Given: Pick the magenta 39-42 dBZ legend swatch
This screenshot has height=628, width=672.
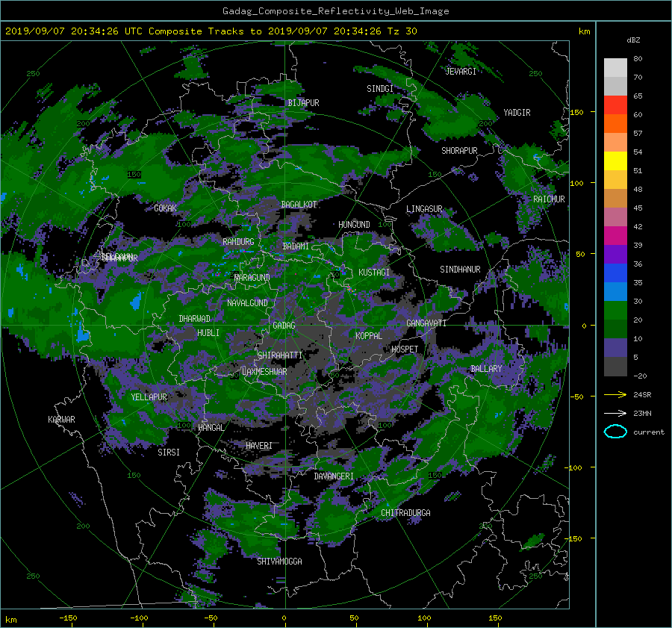Looking at the screenshot, I should click(615, 236).
